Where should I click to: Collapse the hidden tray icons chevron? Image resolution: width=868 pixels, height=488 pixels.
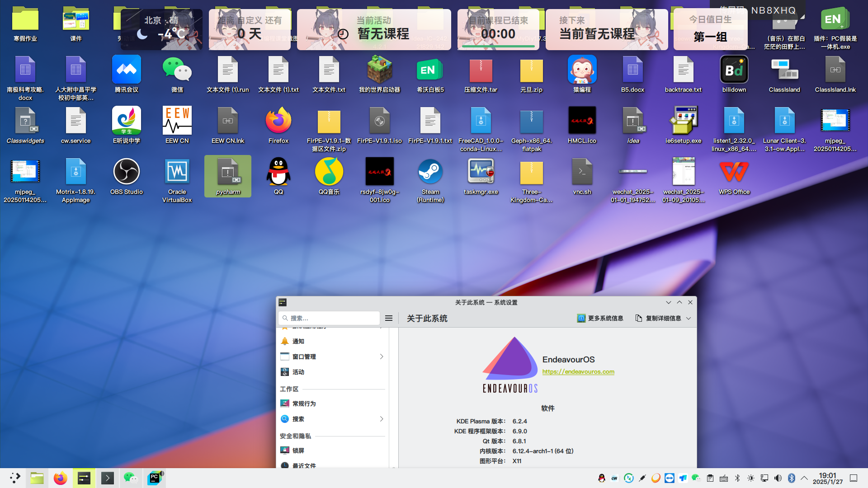click(804, 478)
